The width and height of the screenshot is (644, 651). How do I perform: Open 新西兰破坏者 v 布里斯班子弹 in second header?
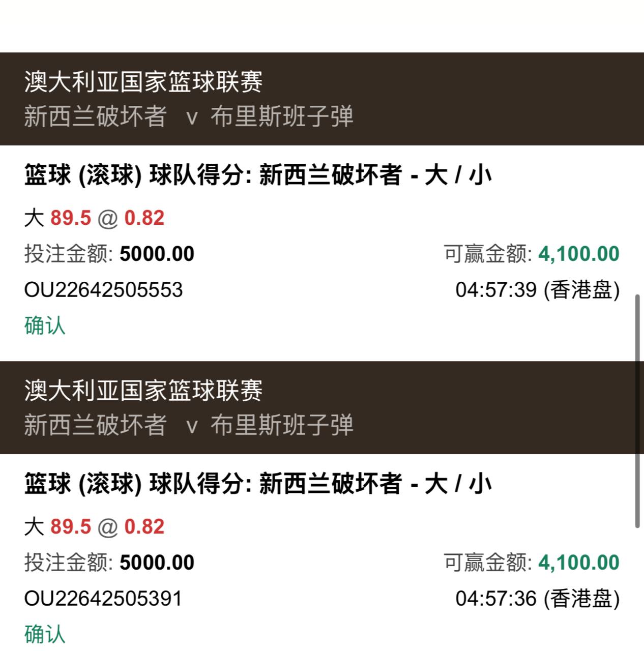tap(188, 425)
